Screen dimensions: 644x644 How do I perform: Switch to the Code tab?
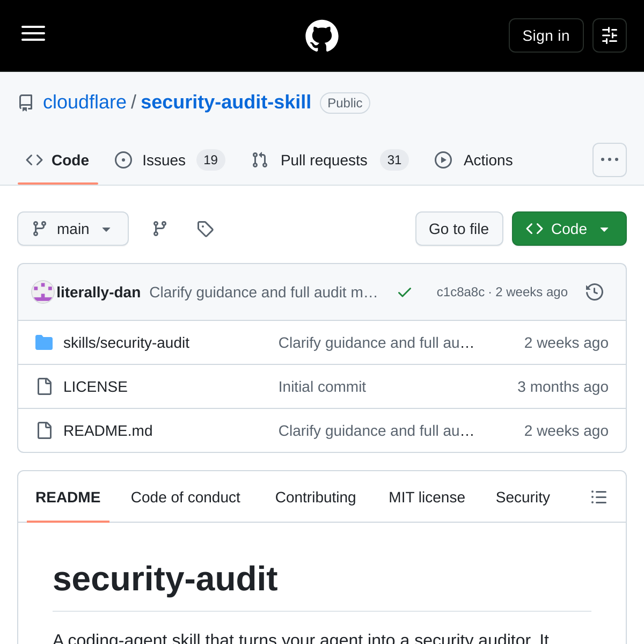tap(58, 160)
